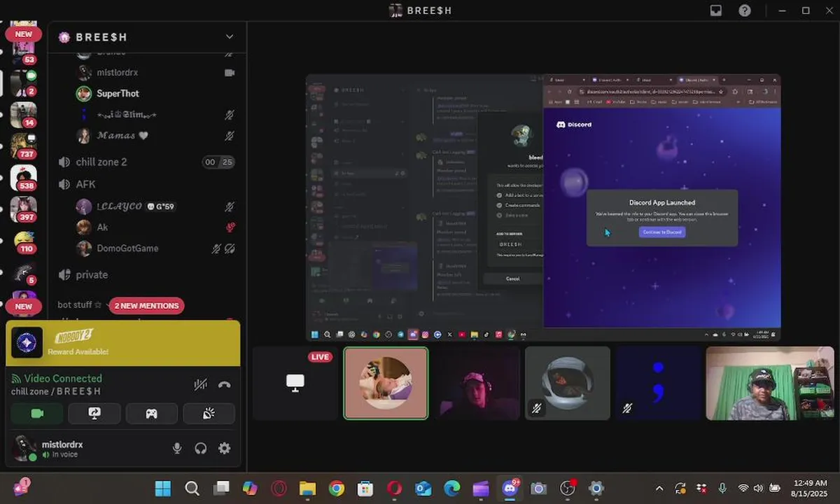840x504 pixels.
Task: Deafen using the headphones icon
Action: [x=201, y=449]
